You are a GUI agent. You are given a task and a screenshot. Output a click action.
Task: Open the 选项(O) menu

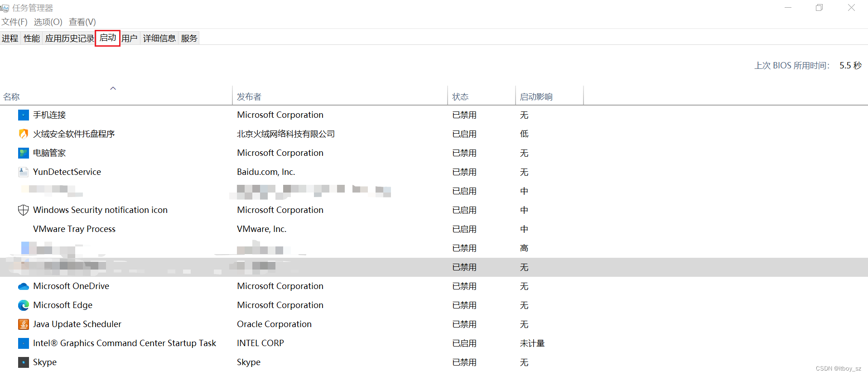(x=48, y=22)
